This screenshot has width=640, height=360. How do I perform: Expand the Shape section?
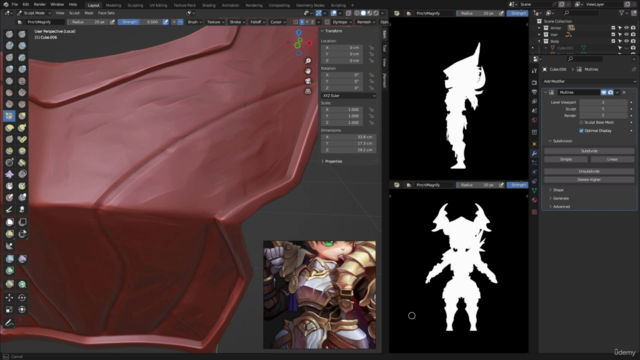(x=558, y=190)
